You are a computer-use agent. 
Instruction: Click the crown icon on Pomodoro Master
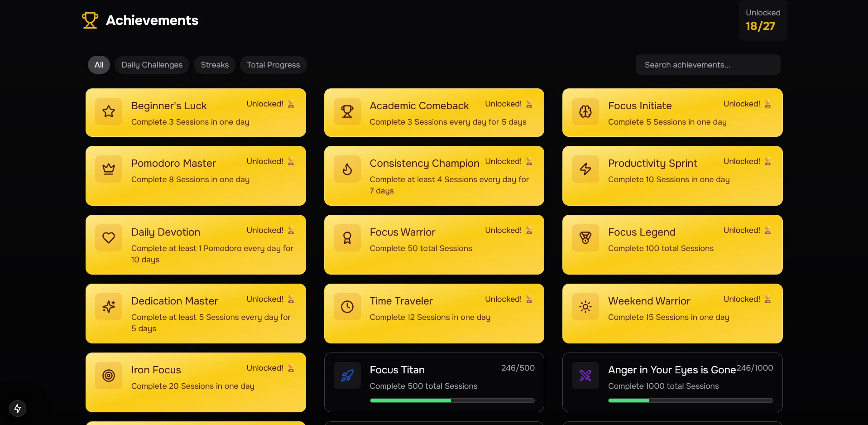tap(108, 169)
